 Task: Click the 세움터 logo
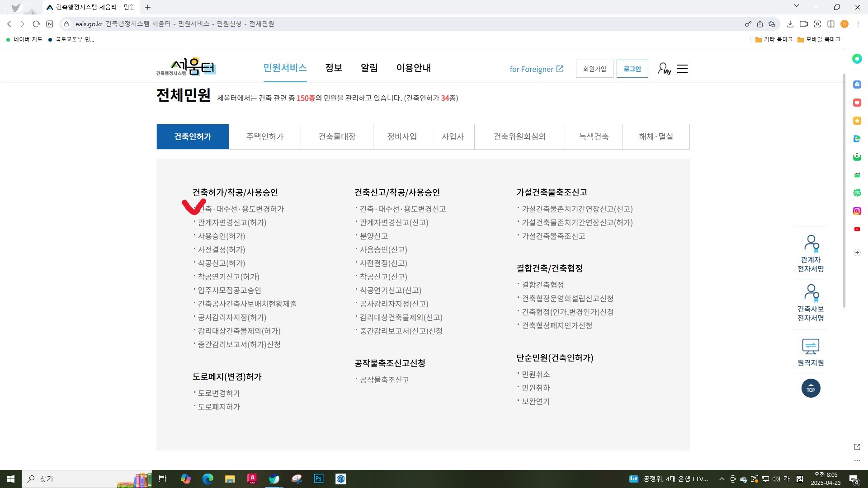click(186, 67)
